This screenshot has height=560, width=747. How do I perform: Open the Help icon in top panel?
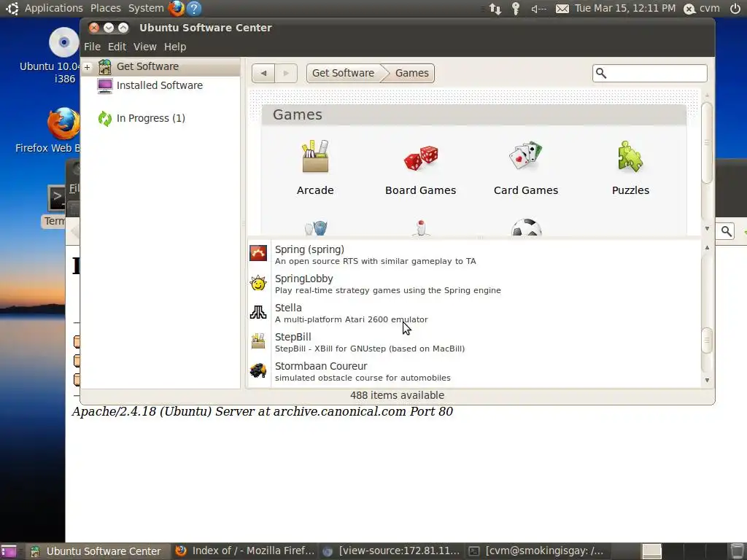coord(194,8)
